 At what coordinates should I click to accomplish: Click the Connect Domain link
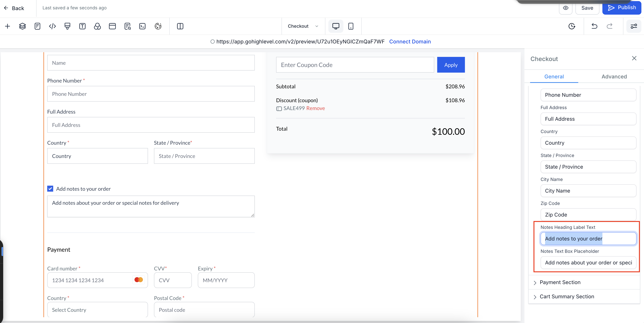410,42
